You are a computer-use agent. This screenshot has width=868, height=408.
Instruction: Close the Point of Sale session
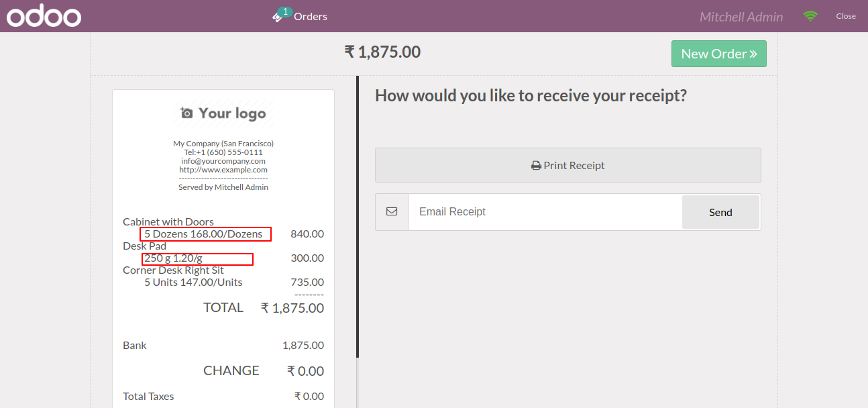845,16
